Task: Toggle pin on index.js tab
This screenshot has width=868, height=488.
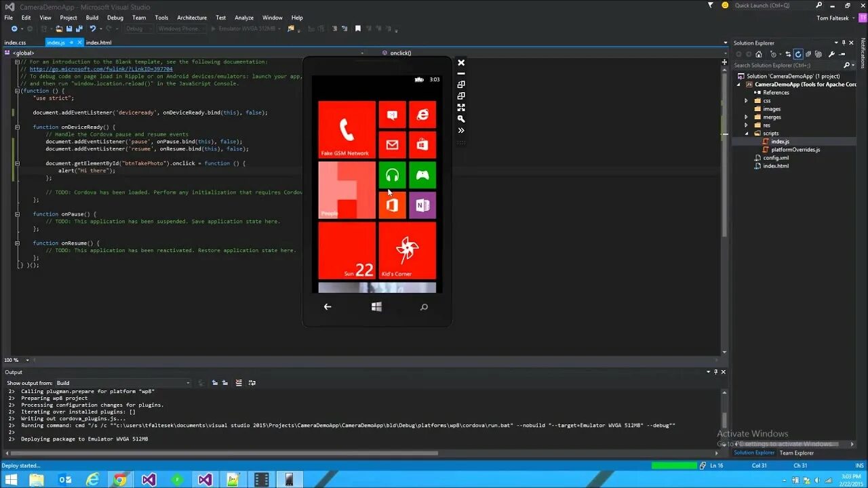Action: (x=72, y=43)
